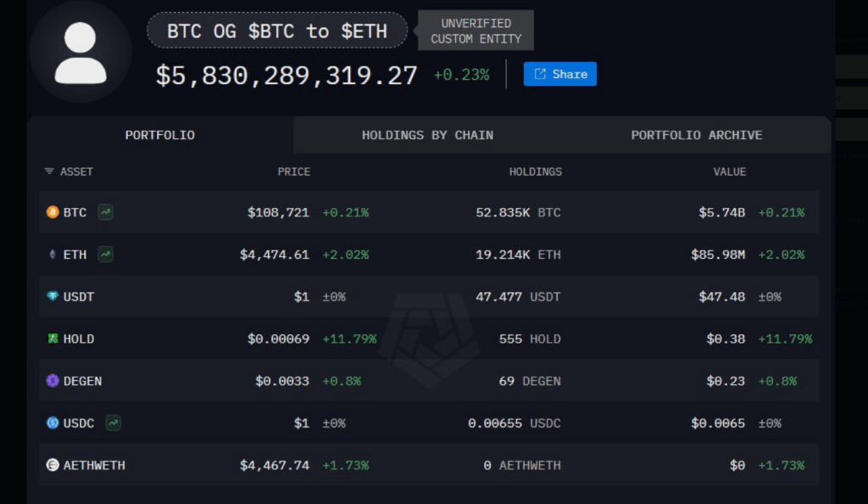868x504 pixels.
Task: Open BTC price chart trend icon
Action: [x=105, y=212]
